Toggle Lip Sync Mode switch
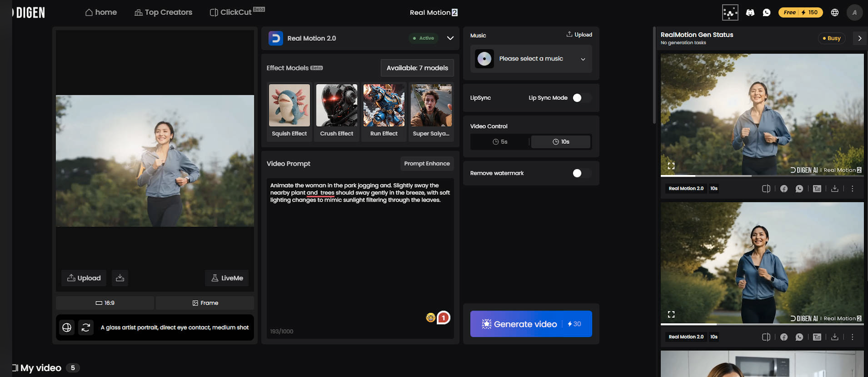Screen dimensions: 868x377 tap(582, 98)
